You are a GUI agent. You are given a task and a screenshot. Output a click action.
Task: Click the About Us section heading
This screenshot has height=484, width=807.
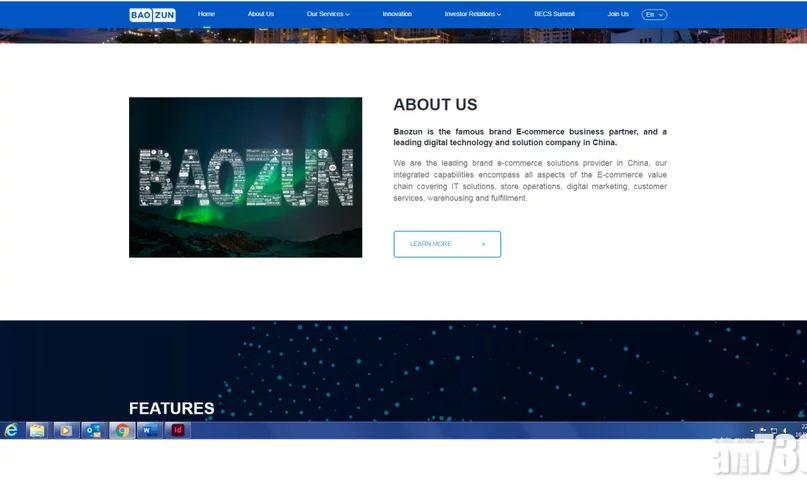[435, 105]
